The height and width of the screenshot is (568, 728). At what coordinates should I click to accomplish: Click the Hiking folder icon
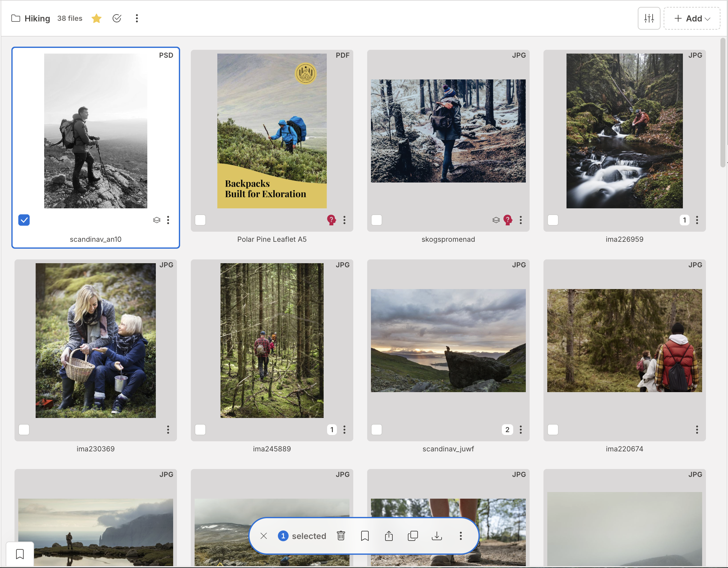click(x=16, y=18)
